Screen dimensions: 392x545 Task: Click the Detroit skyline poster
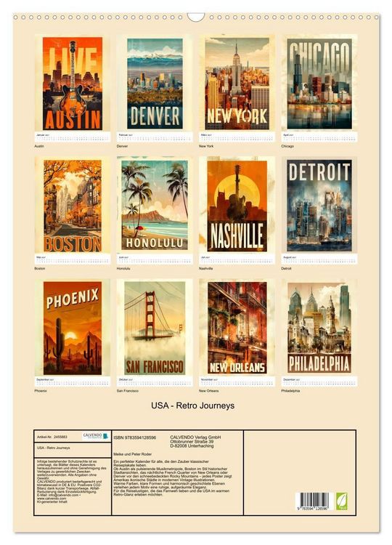[319, 206]
